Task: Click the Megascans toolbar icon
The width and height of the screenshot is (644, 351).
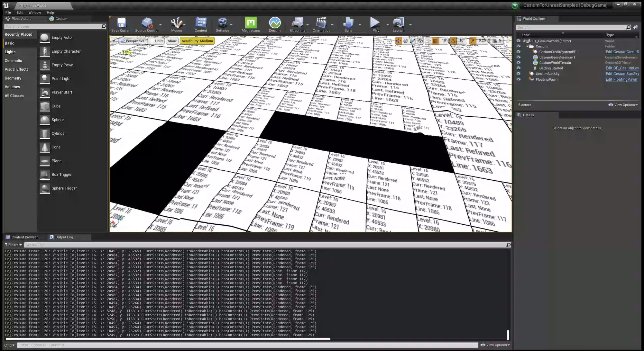Action: [250, 24]
